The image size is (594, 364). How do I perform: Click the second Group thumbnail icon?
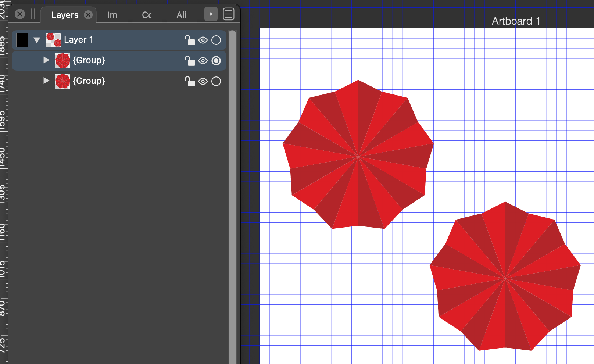(x=62, y=81)
